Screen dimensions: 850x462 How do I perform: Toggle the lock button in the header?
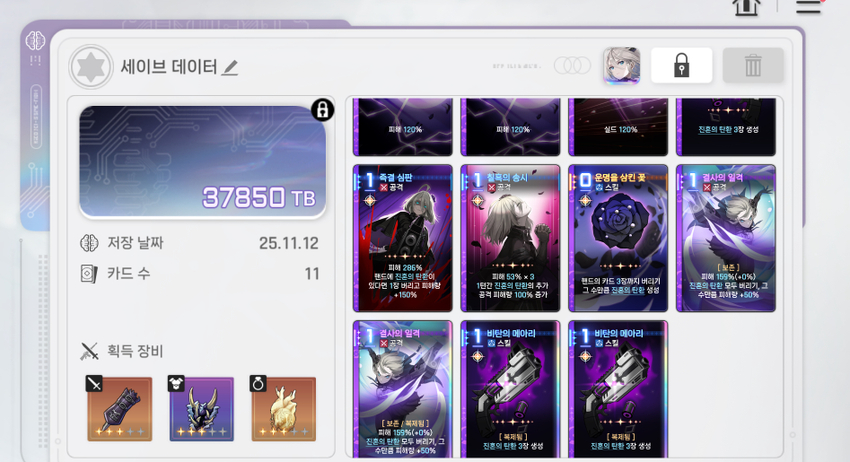pos(681,66)
